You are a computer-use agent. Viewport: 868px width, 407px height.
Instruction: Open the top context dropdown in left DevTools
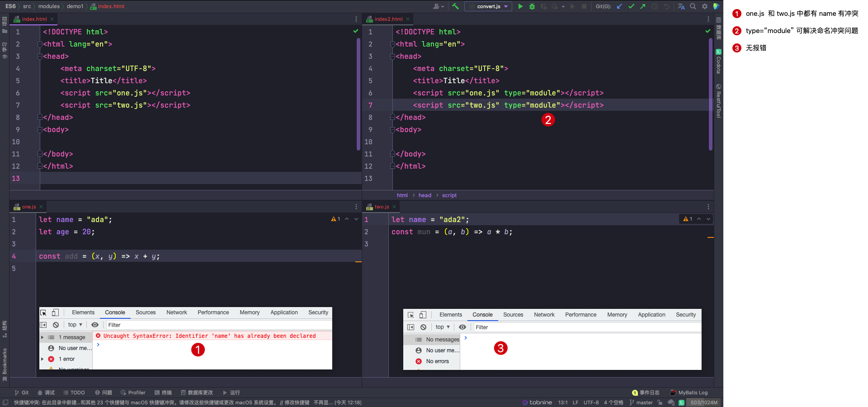coord(75,325)
